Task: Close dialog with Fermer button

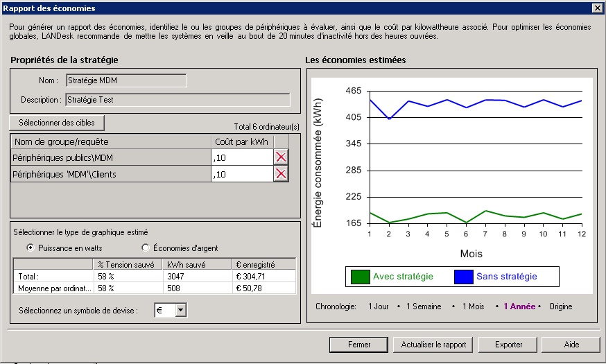Action: (358, 345)
